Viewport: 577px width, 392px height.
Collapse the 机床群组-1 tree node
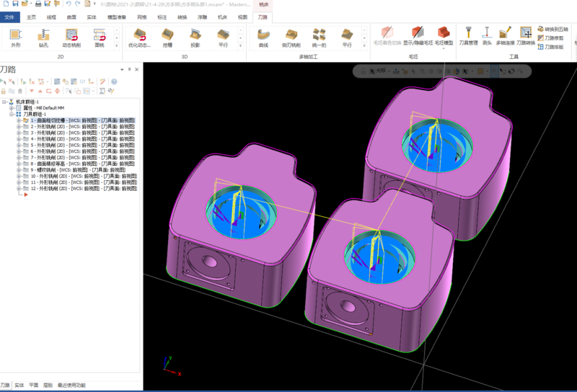(x=4, y=102)
